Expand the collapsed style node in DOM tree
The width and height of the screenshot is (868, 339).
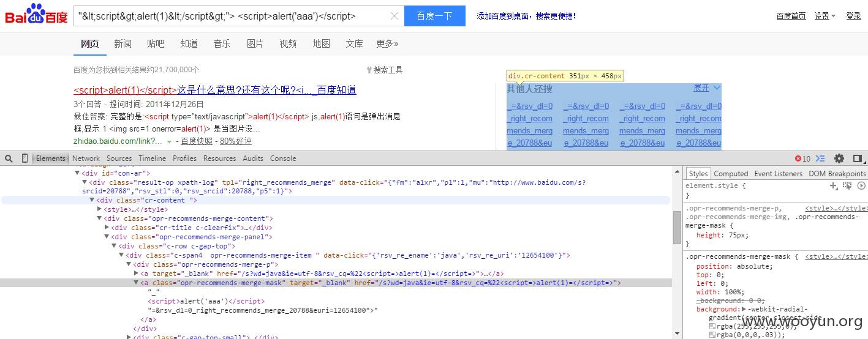coord(100,209)
